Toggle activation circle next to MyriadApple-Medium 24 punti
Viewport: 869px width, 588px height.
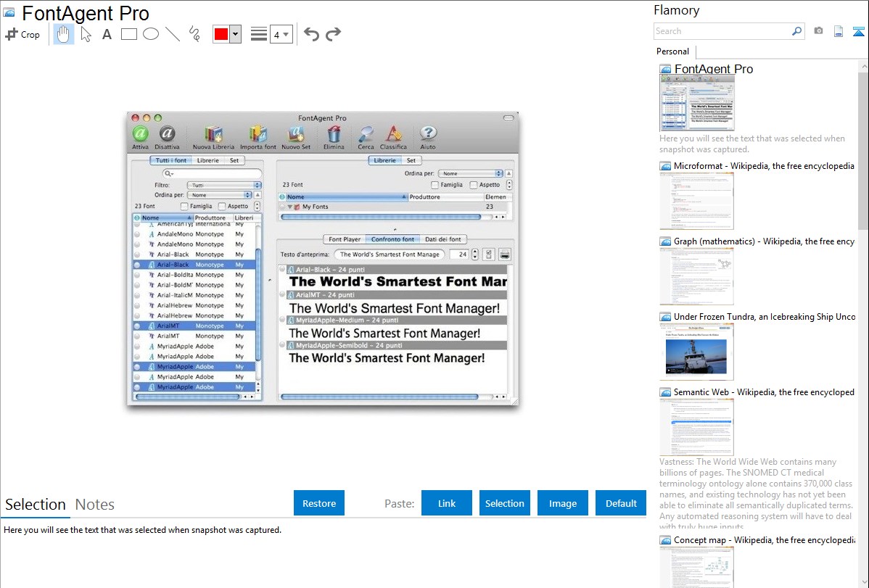pos(283,320)
